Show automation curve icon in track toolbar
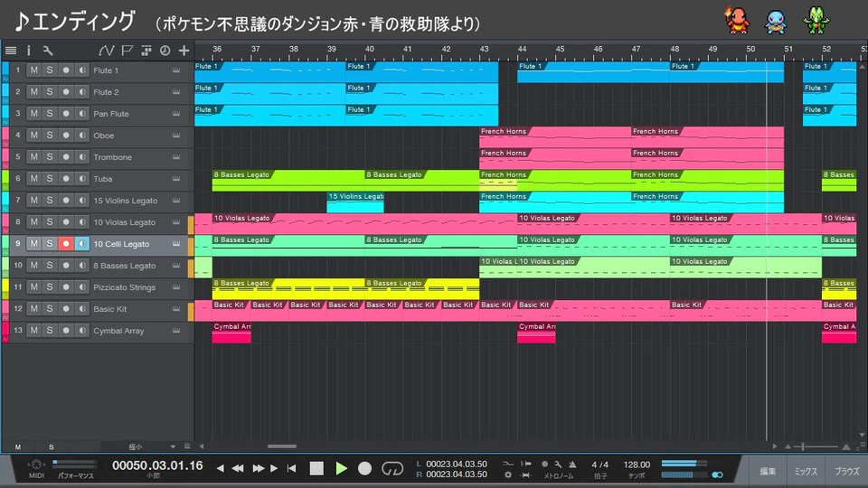Viewport: 868px width, 488px height. point(106,51)
